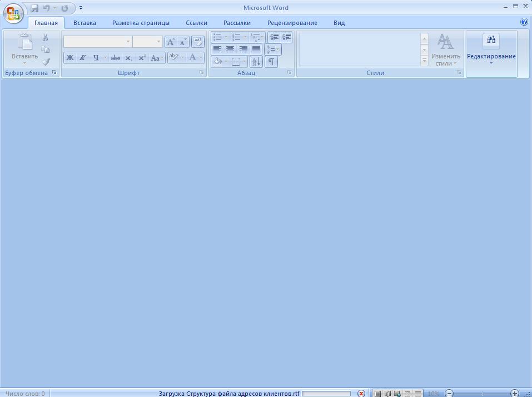Switch to Draft view
Viewport: 532px width, 397px height.
click(417, 394)
